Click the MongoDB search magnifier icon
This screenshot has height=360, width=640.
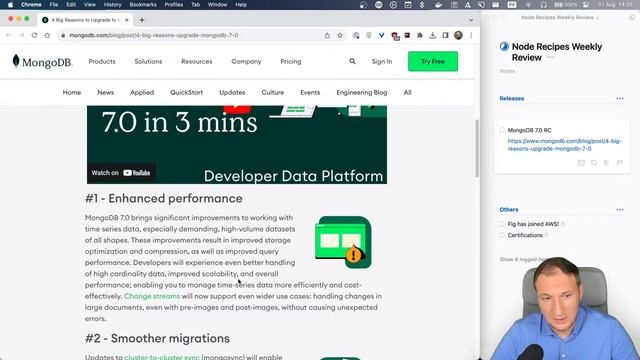tap(352, 61)
